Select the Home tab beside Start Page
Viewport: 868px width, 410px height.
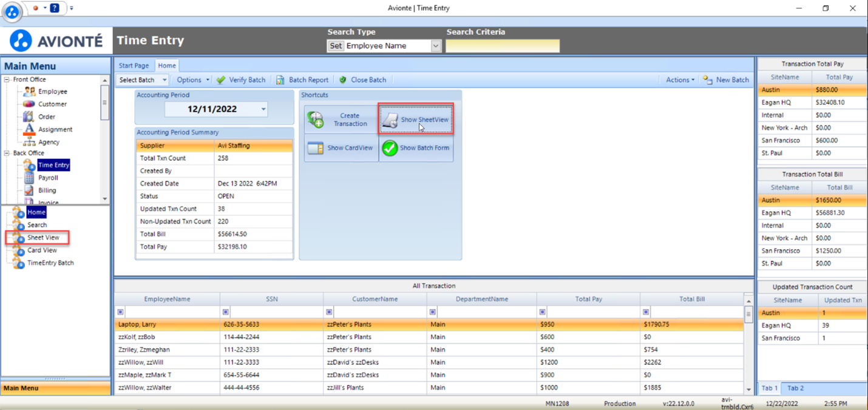tap(167, 66)
